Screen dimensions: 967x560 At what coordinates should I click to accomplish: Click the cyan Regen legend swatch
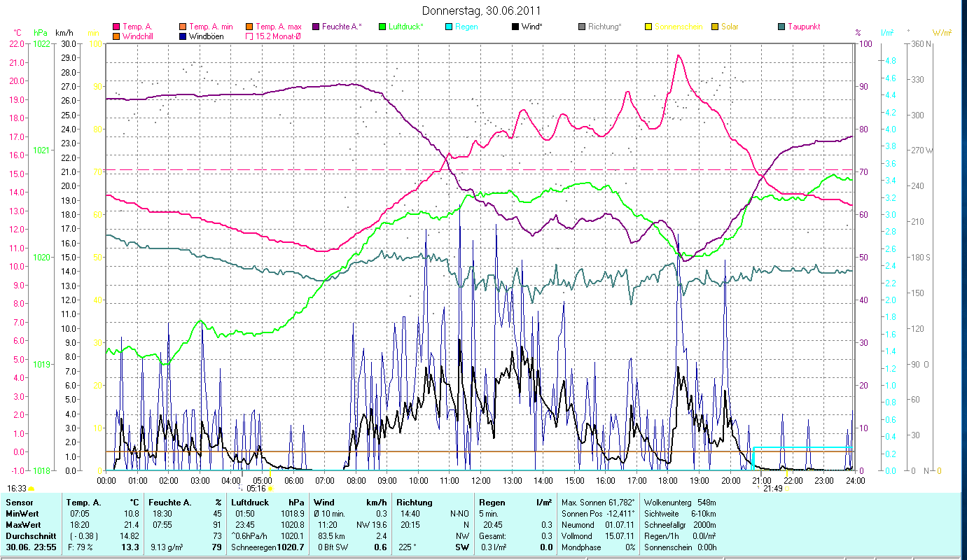(x=449, y=27)
